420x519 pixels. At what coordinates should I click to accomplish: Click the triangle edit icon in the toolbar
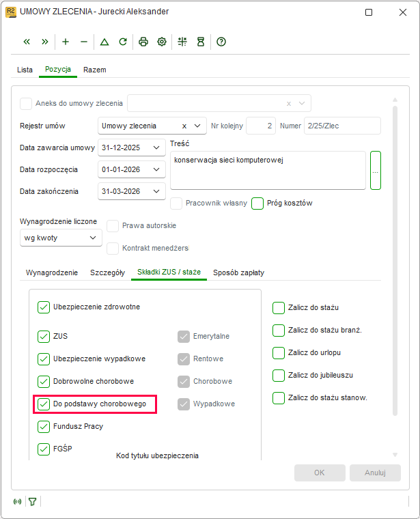(104, 42)
